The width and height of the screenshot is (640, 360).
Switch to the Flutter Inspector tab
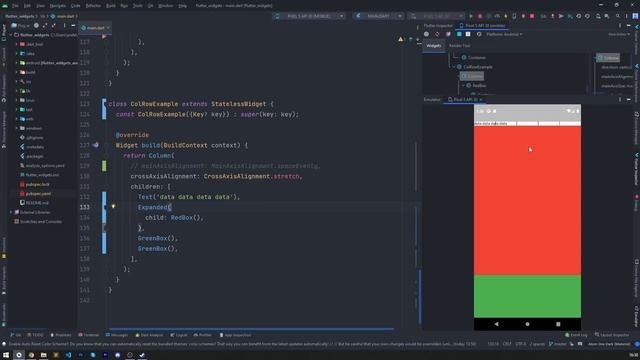pos(438,26)
